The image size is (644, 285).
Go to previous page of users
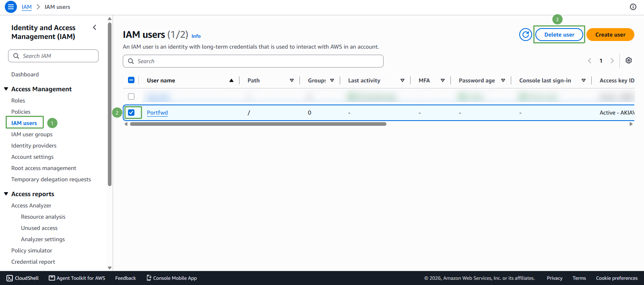[x=590, y=61]
